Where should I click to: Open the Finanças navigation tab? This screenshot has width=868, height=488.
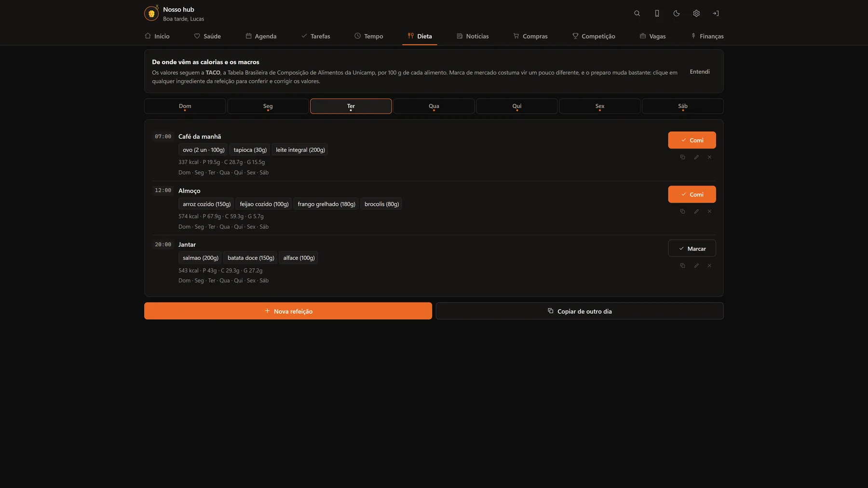point(707,36)
